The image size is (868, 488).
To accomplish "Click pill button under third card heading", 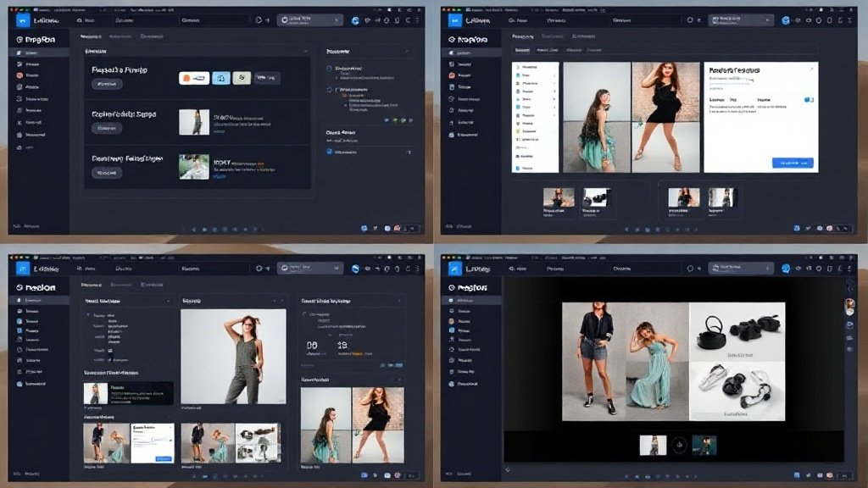I will tap(107, 173).
